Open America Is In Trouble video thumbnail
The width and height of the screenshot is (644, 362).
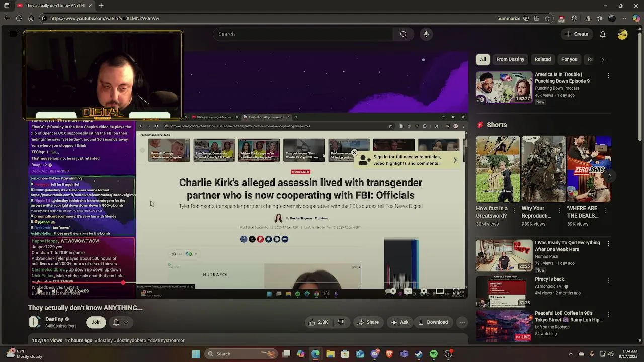coord(504,87)
